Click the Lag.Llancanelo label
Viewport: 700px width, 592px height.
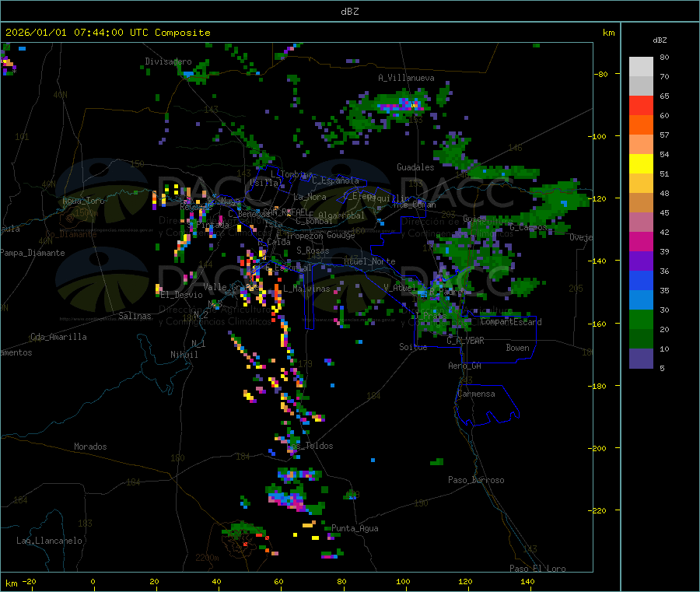pos(49,541)
